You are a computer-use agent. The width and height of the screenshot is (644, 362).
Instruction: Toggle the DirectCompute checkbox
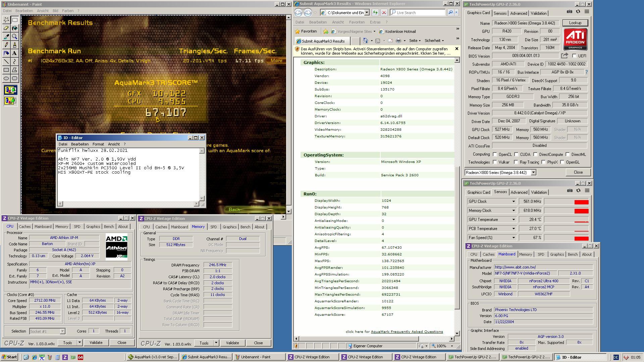pyautogui.click(x=535, y=154)
